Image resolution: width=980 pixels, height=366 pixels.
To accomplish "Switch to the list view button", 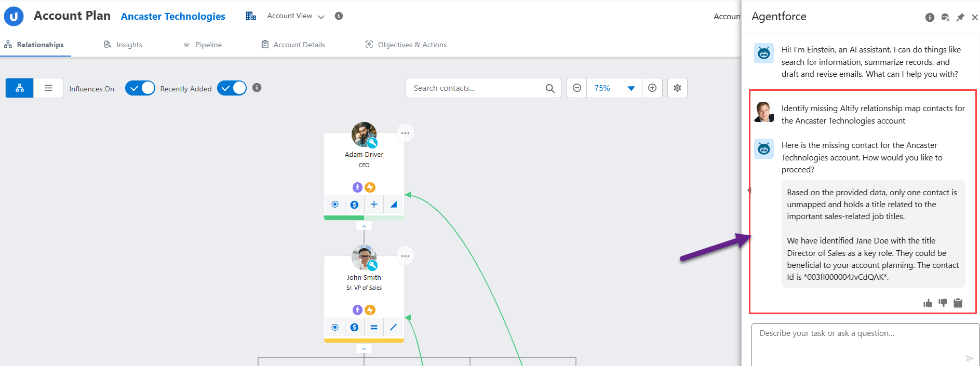I will point(48,88).
